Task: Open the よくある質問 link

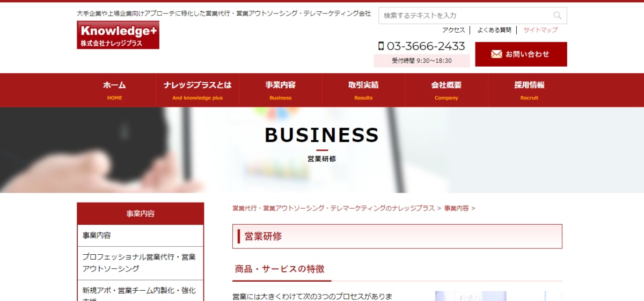Action: (x=494, y=30)
